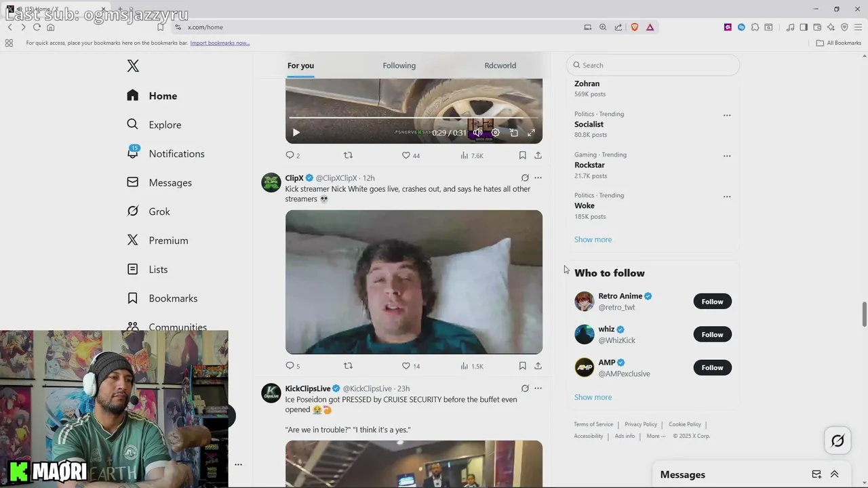Open Grok explain icon on KickClipsLive post
Image resolution: width=868 pixels, height=488 pixels.
pyautogui.click(x=525, y=388)
